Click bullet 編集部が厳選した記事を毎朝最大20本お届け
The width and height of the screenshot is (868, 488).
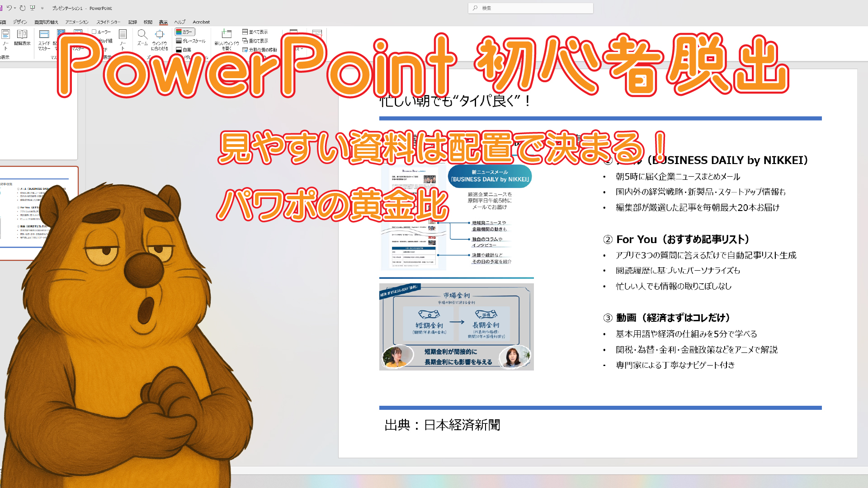coord(698,207)
